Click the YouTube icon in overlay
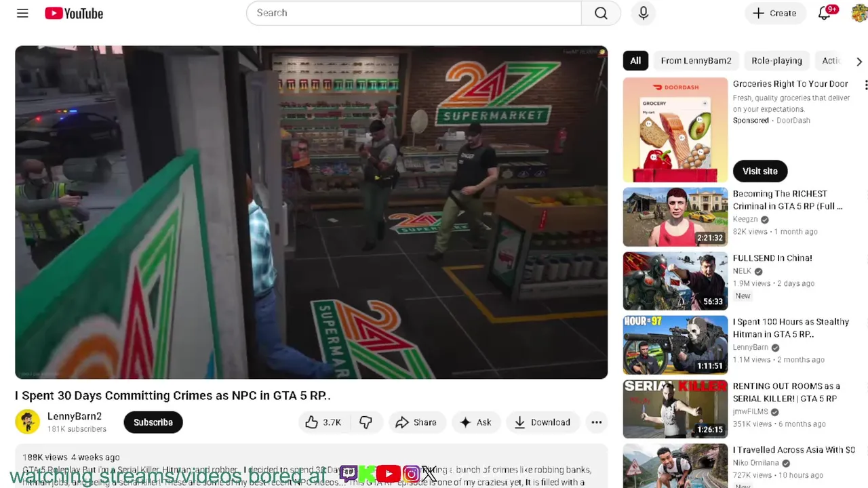Viewport: 868px width, 488px height. [388, 473]
